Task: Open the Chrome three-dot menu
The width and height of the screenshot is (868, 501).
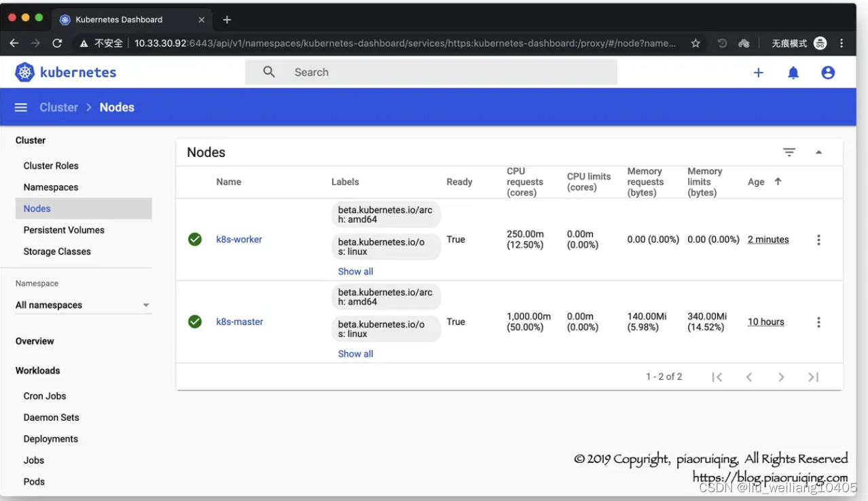Action: click(x=842, y=43)
